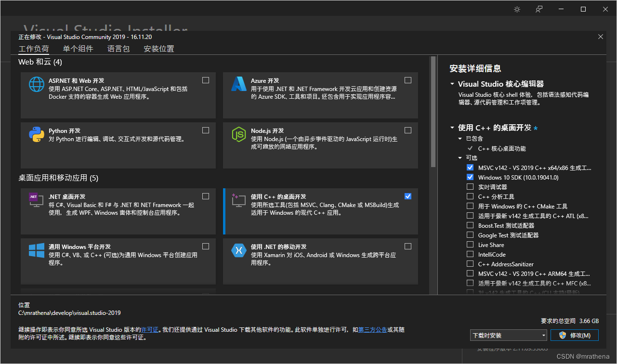Uncheck MSVC v142 x64/x86 build tools

[470, 168]
